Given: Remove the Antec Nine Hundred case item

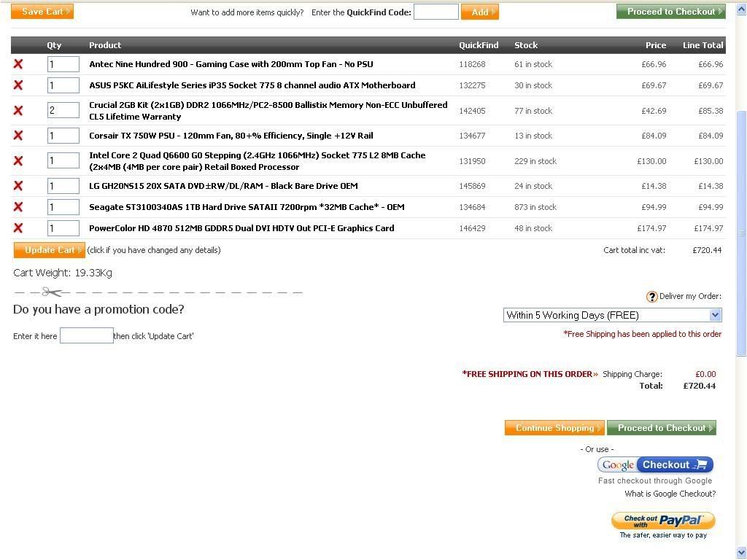Looking at the screenshot, I should [18, 64].
